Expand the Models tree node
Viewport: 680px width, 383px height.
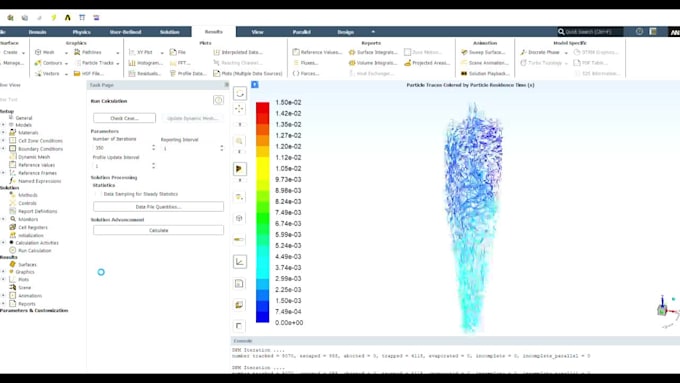(x=3, y=125)
